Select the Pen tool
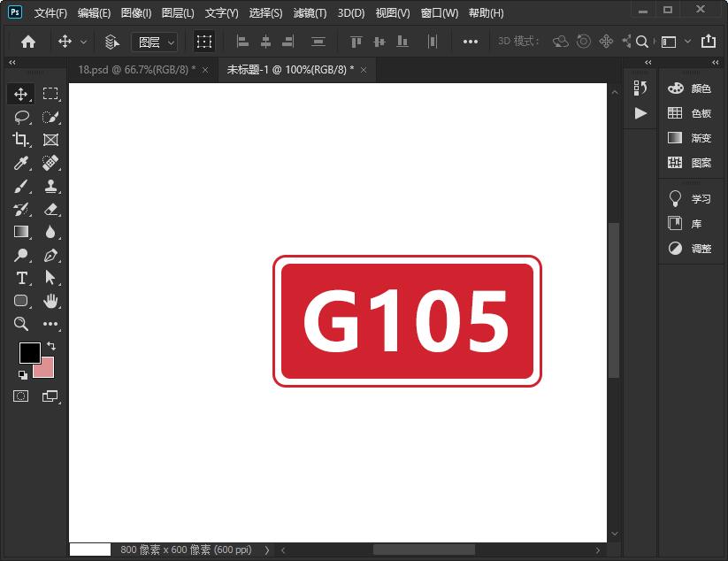Image resolution: width=728 pixels, height=561 pixels. click(50, 255)
